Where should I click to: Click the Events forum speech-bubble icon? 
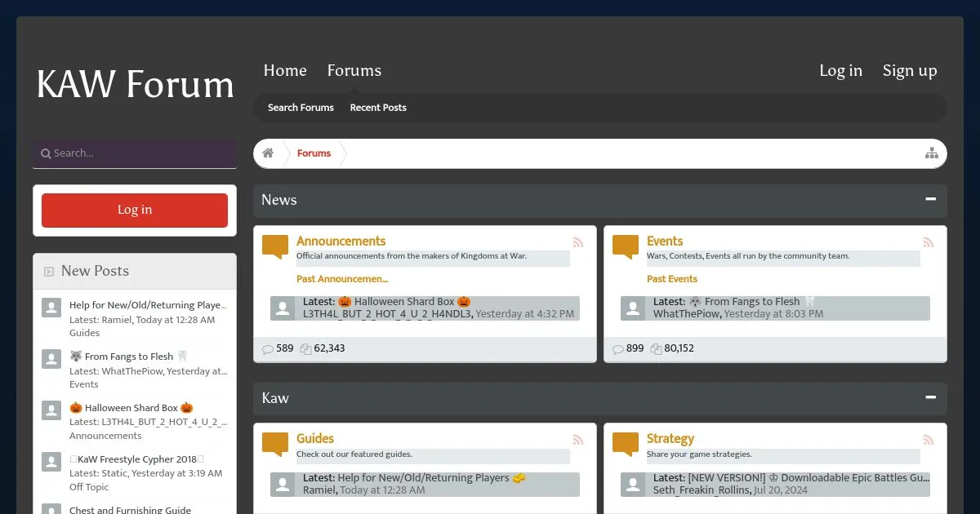(626, 247)
